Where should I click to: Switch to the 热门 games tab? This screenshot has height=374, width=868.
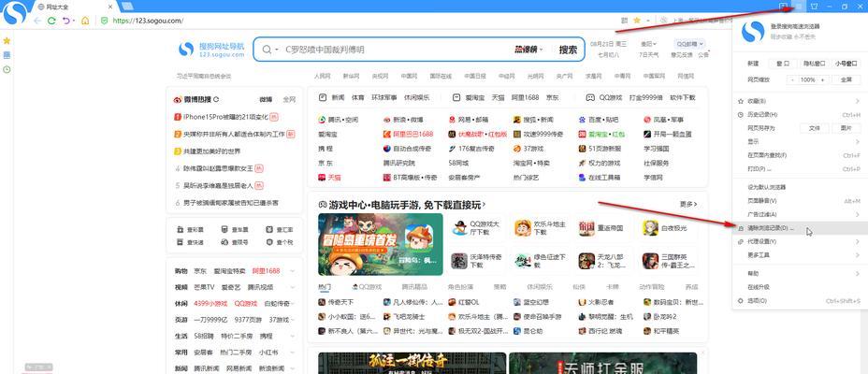[325, 287]
